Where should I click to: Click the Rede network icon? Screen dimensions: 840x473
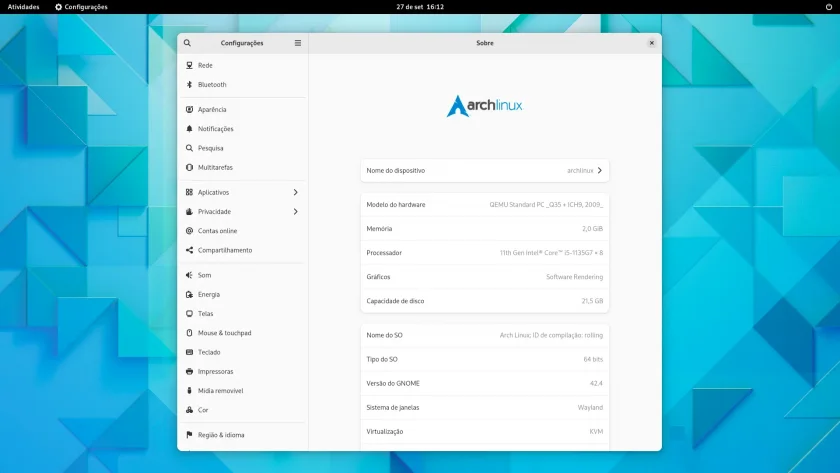(189, 65)
